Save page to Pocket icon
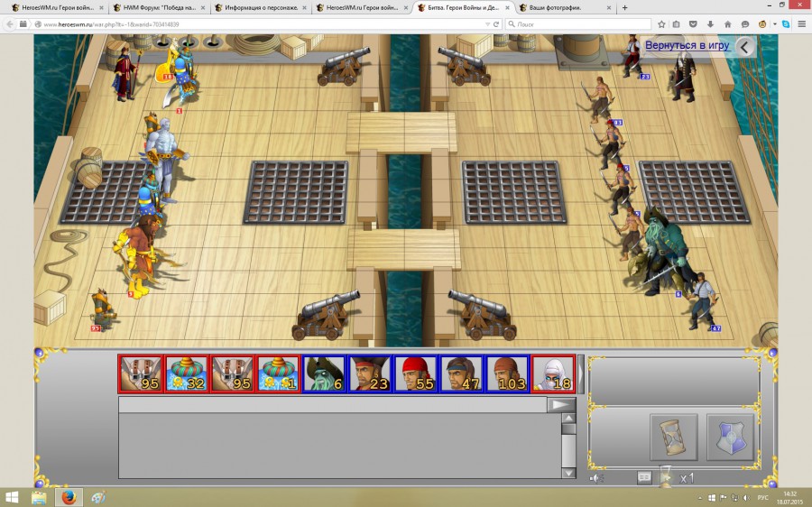This screenshot has height=507, width=812. pos(694,24)
